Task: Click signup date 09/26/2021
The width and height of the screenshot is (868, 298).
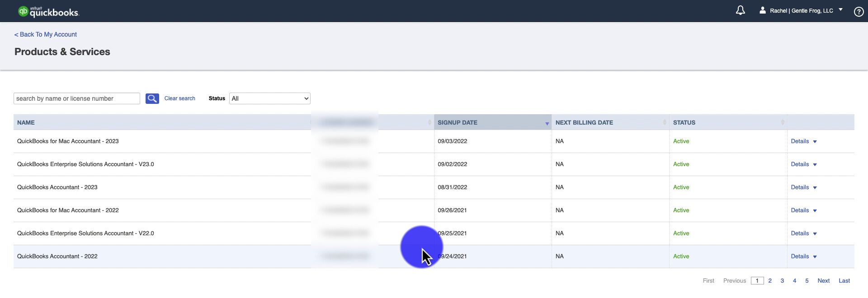Action: click(x=452, y=210)
